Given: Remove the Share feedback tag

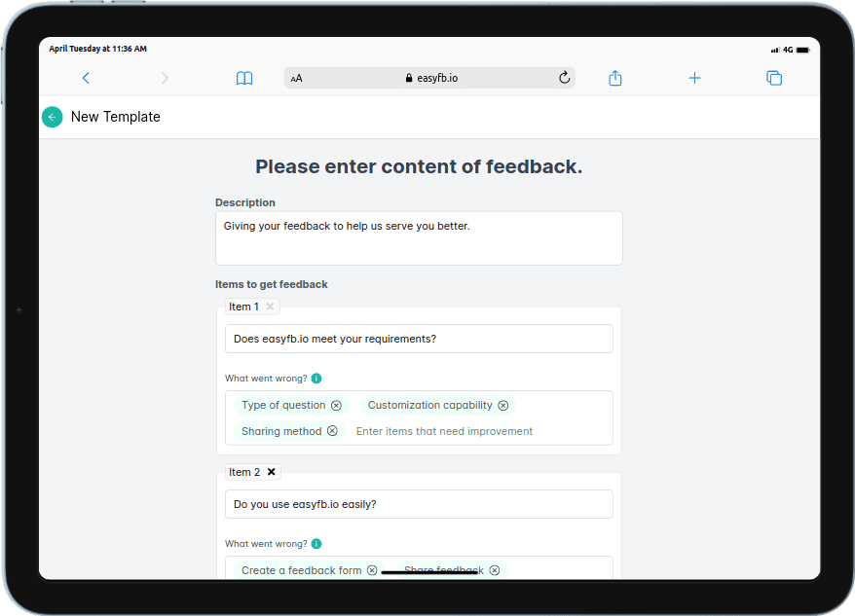Looking at the screenshot, I should point(495,570).
